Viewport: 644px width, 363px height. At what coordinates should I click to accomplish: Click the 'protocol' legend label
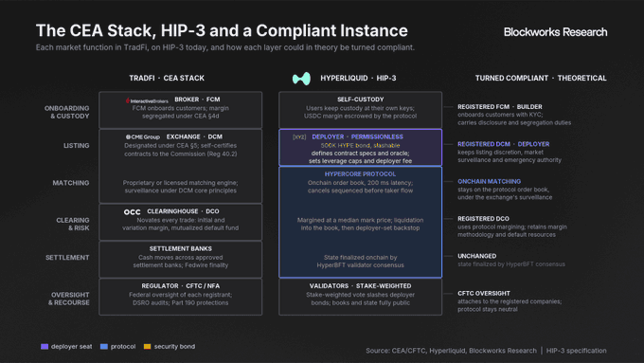point(123,347)
